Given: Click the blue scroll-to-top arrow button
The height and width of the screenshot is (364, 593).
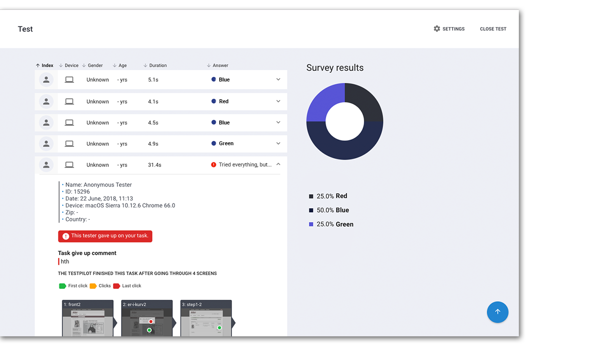Looking at the screenshot, I should pos(498,312).
